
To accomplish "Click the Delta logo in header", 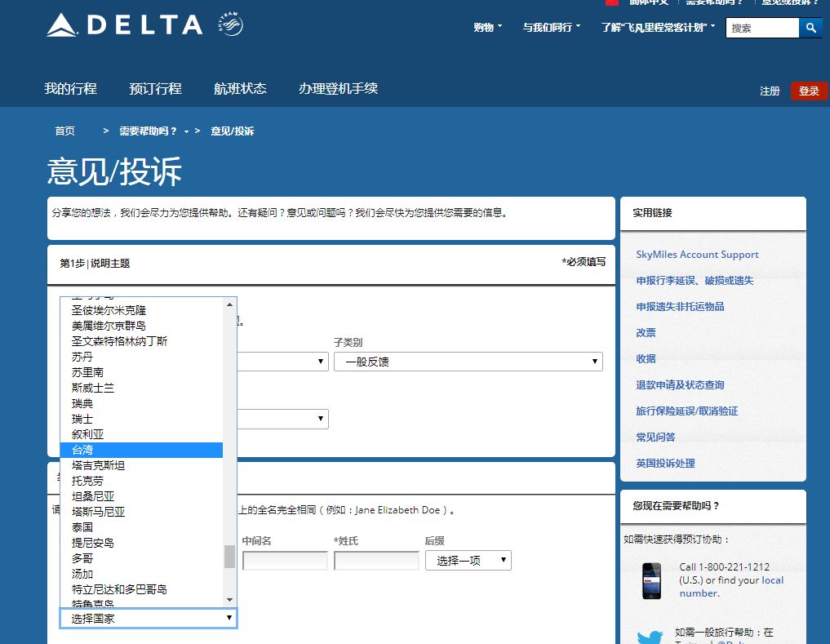I will coord(124,24).
